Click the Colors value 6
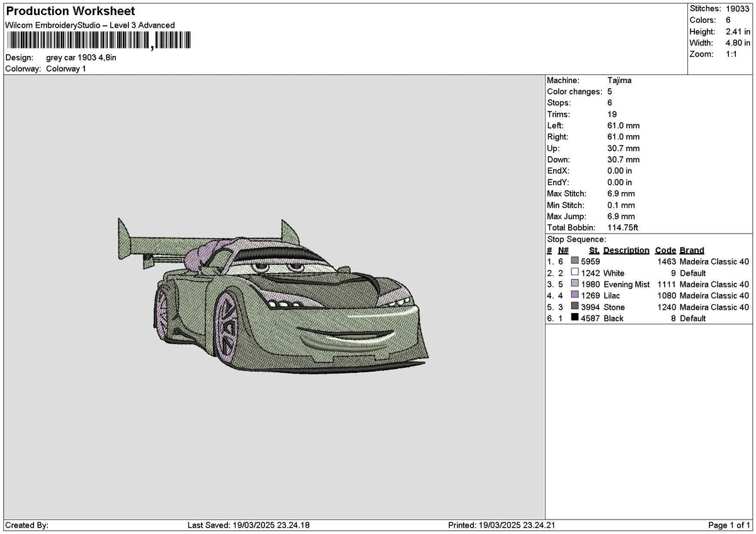756x534 pixels. pos(728,20)
